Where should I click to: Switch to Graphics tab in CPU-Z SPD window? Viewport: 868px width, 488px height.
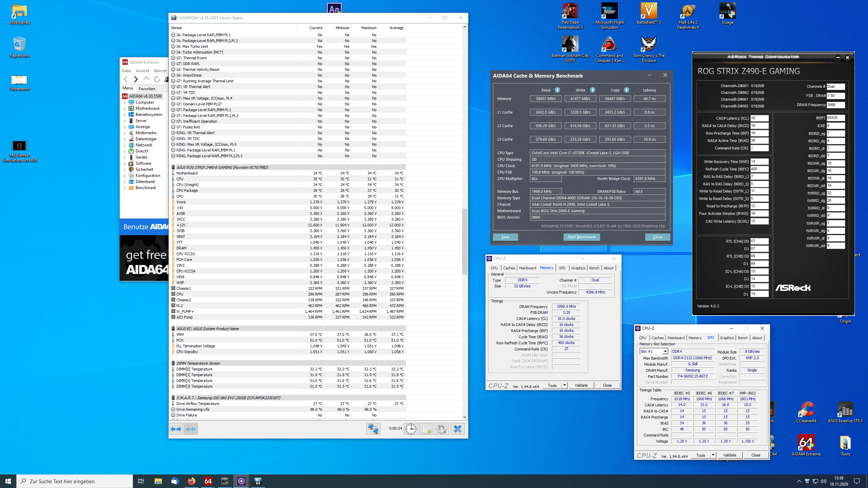[727, 338]
